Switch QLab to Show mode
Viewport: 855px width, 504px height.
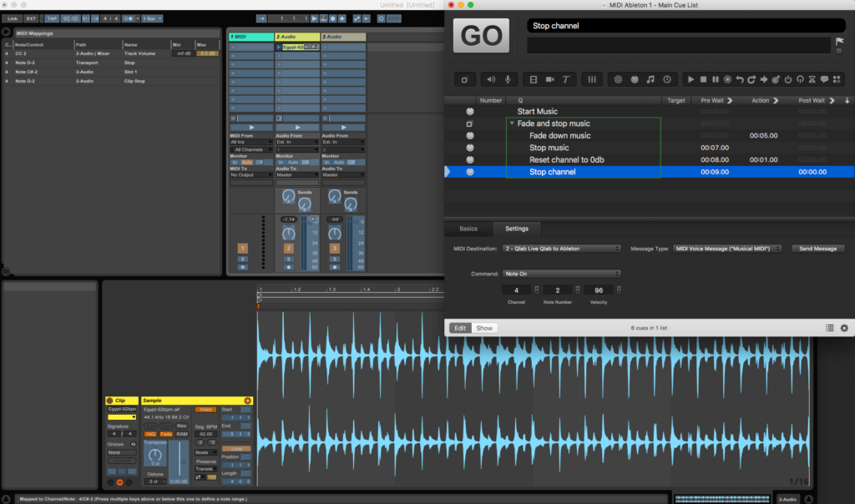point(483,328)
